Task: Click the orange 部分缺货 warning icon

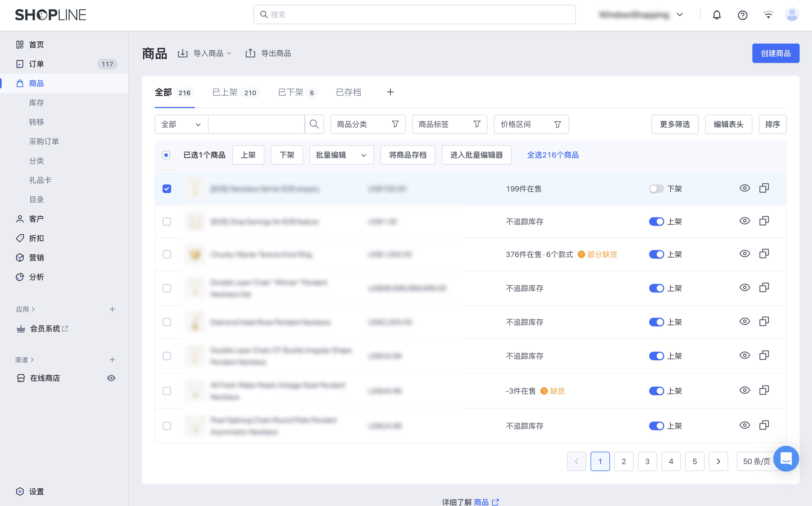Action: click(x=581, y=254)
